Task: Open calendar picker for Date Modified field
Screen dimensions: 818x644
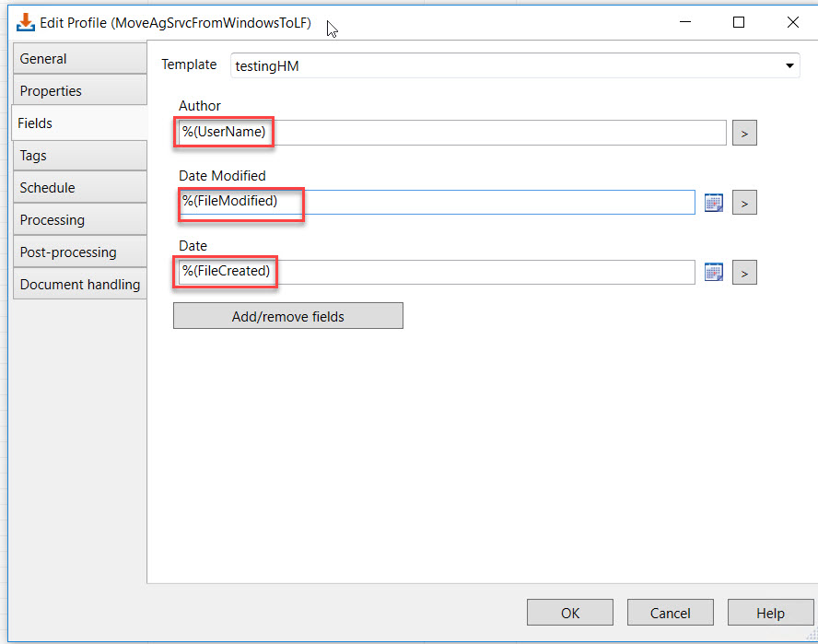Action: coord(713,203)
